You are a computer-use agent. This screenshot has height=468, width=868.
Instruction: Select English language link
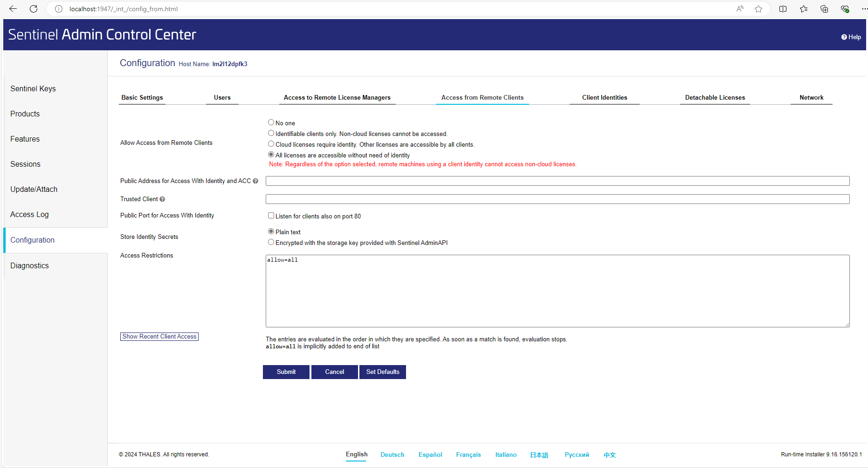[357, 454]
